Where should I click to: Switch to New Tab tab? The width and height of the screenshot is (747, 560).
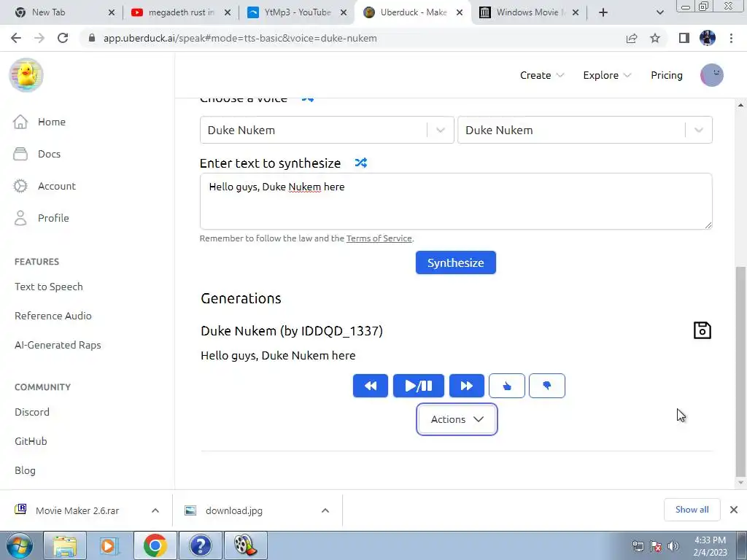pos(64,12)
